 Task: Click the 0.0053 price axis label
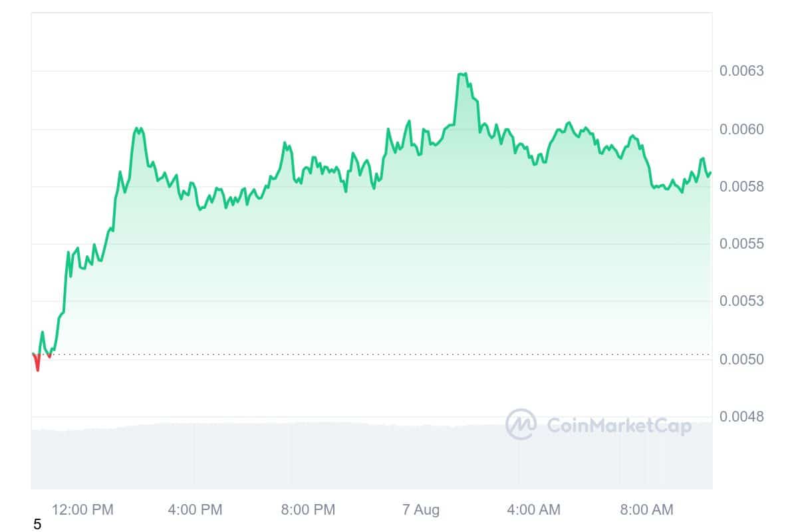pos(741,301)
